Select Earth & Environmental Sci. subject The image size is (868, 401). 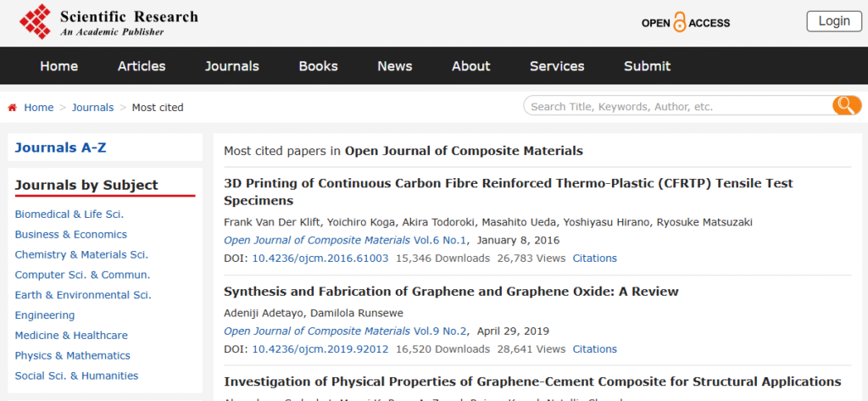83,295
